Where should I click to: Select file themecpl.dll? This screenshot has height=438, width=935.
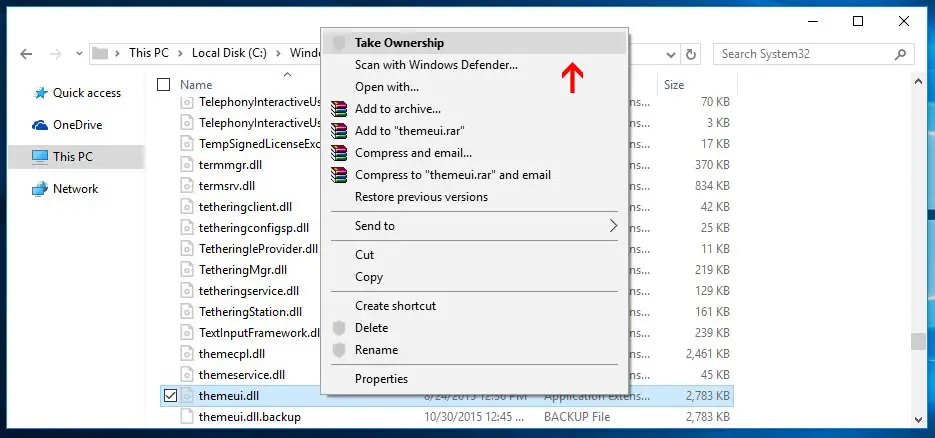(x=231, y=354)
